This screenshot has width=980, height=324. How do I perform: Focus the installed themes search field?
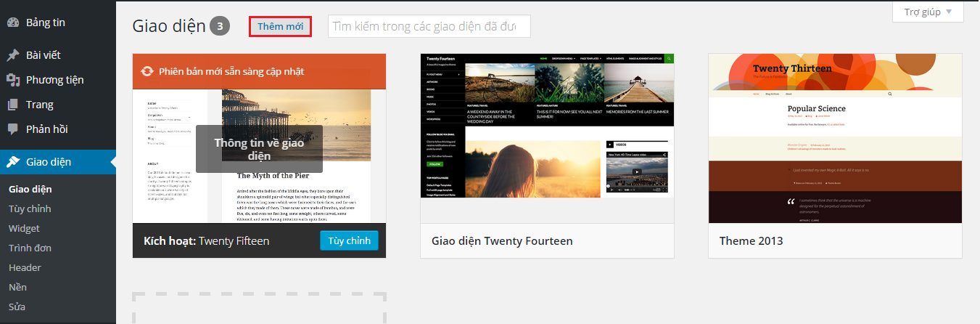(x=429, y=26)
